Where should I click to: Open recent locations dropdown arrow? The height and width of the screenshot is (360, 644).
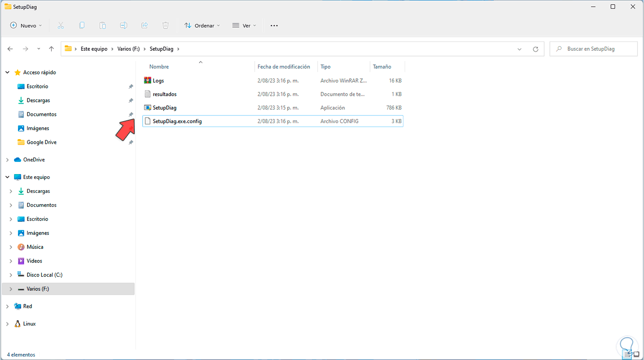(x=38, y=49)
